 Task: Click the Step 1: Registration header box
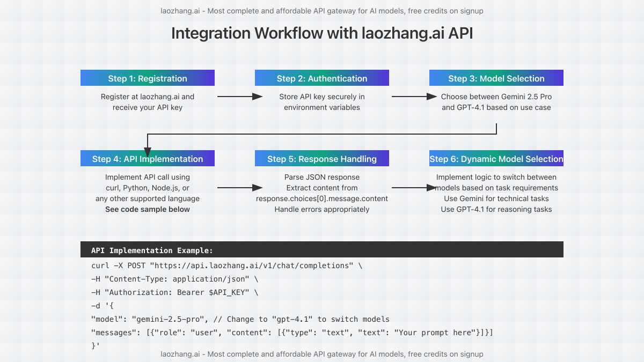click(x=148, y=78)
